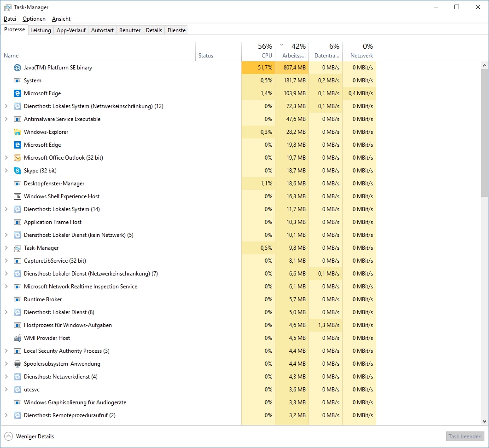Click the vertical scrollbar thumb
This screenshot has width=489, height=448.
pyautogui.click(x=484, y=133)
